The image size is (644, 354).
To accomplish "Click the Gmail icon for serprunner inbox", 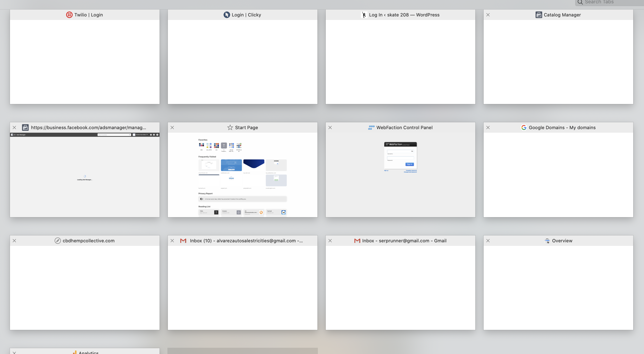I will pos(357,241).
